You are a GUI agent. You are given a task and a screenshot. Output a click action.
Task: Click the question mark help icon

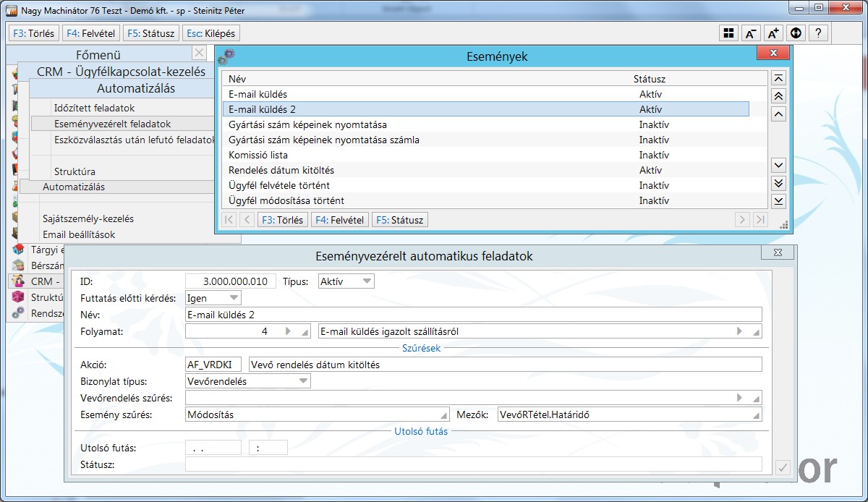click(817, 33)
